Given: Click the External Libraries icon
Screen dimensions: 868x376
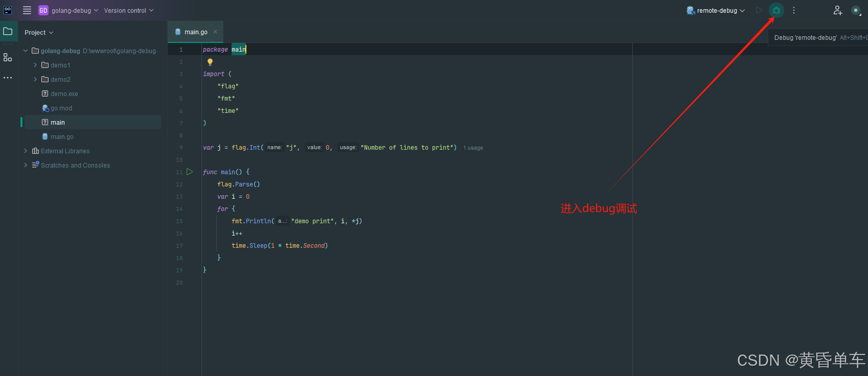Looking at the screenshot, I should click(35, 151).
